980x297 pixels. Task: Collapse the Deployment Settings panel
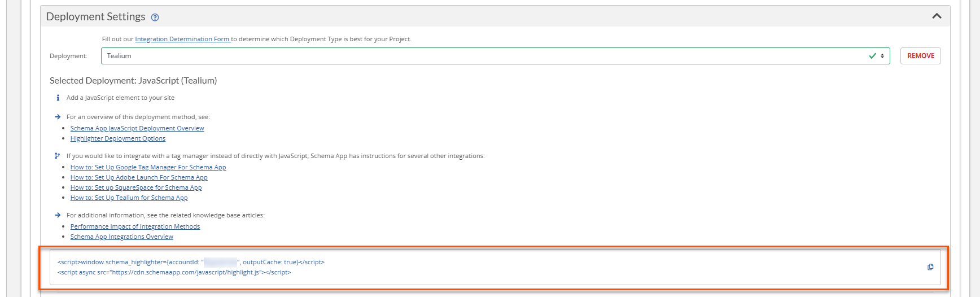pyautogui.click(x=937, y=16)
